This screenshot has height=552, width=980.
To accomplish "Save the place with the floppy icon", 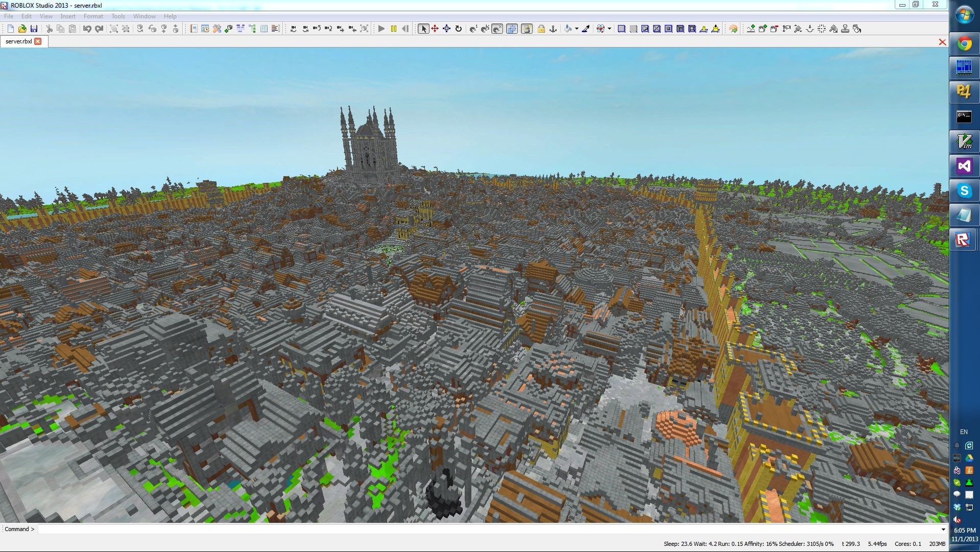I will click(34, 29).
